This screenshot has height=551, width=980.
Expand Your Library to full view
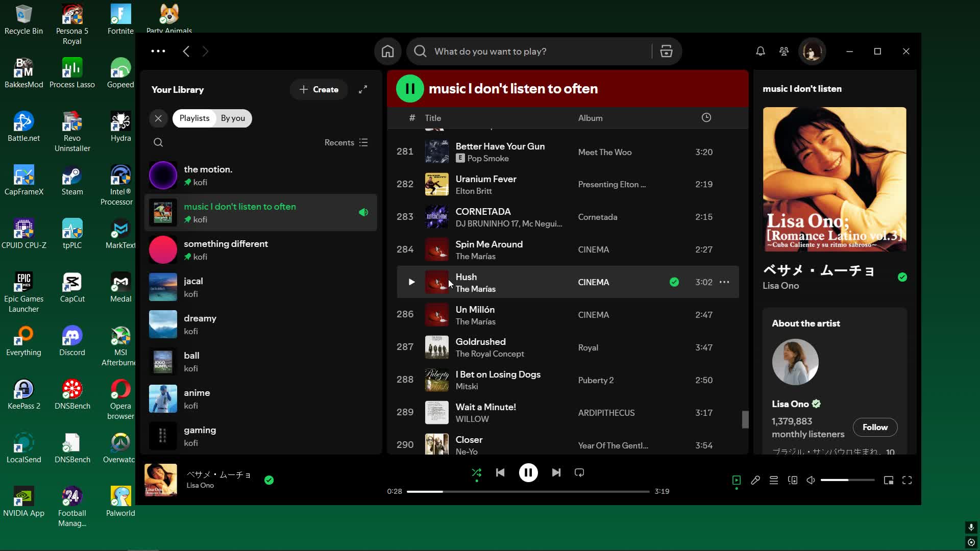pos(363,90)
